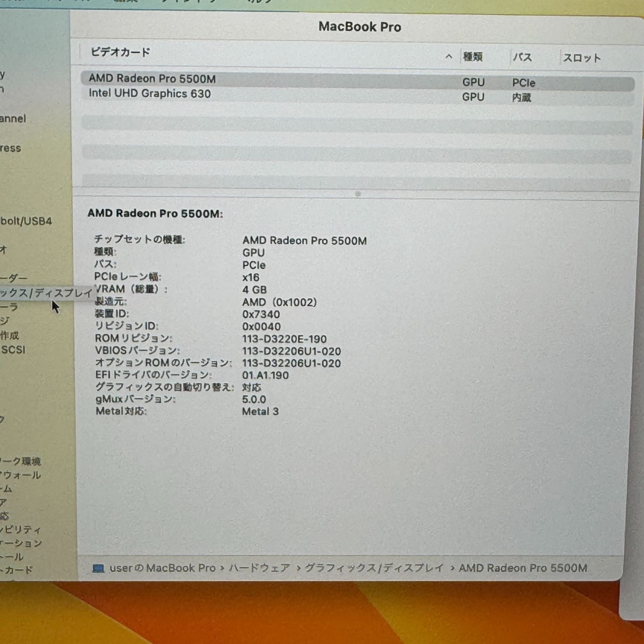Select グラフィックス/ディスプレイ sidebar item
The height and width of the screenshot is (644, 644).
tap(46, 293)
